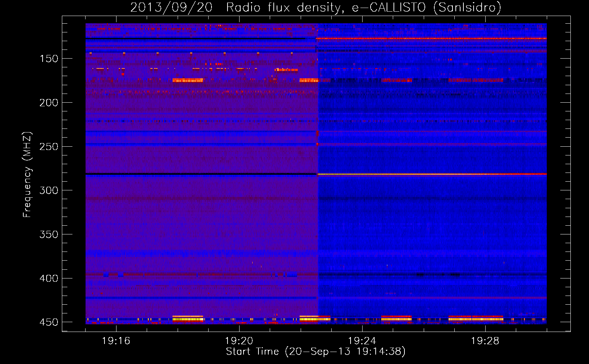This screenshot has height=364, width=589.
Task: Click the 150 frequency tick label
Action: [49, 59]
